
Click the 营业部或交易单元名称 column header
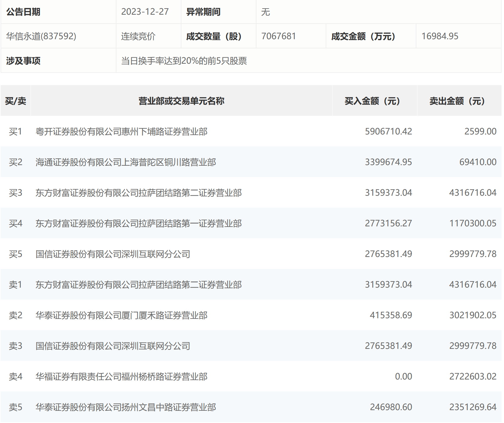pyautogui.click(x=181, y=101)
